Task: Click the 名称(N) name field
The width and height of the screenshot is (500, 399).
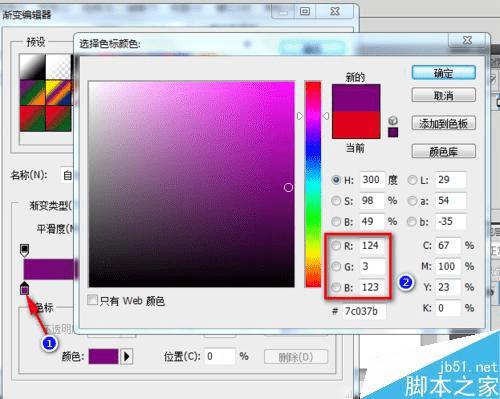Action: click(67, 175)
